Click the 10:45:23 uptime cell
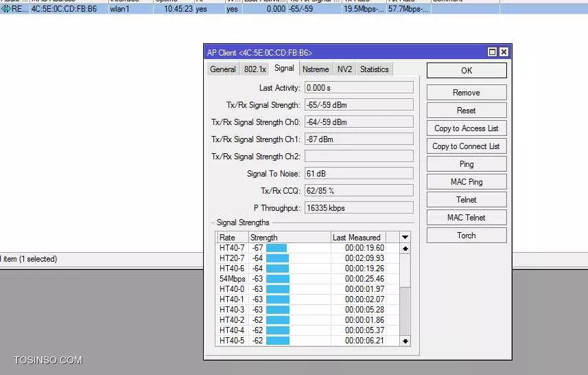This screenshot has height=375, width=588. 178,9
